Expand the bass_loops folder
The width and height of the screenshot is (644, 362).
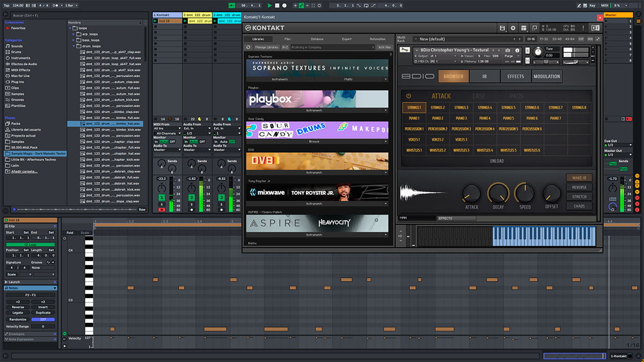pyautogui.click(x=74, y=40)
